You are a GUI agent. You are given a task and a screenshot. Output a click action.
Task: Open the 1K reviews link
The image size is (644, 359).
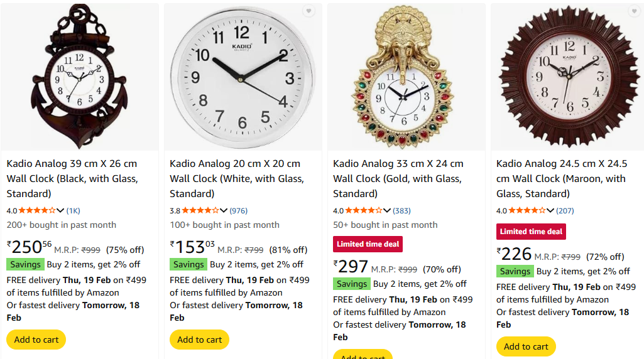pos(73,210)
